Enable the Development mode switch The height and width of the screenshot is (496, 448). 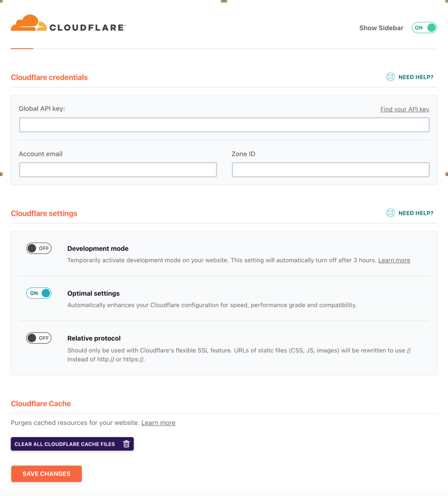38,248
